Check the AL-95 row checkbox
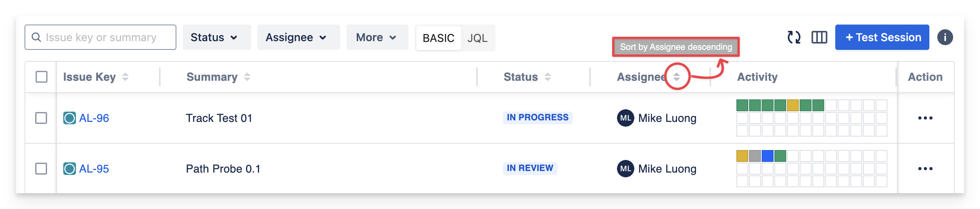This screenshot has height=209, width=980. pyautogui.click(x=41, y=169)
